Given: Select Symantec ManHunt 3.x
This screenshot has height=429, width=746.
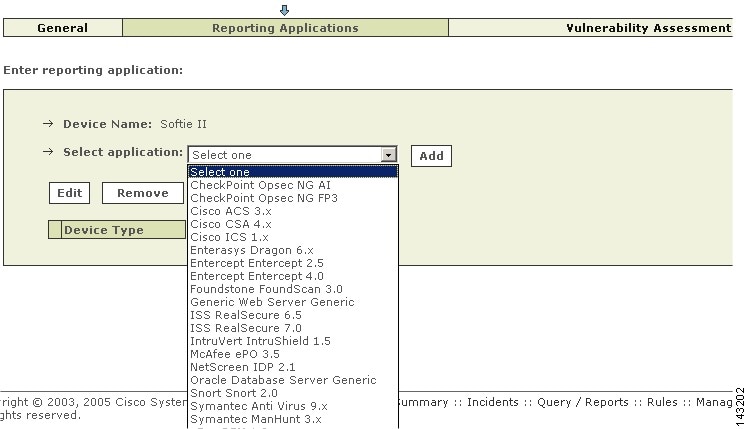Looking at the screenshot, I should coord(293,419).
